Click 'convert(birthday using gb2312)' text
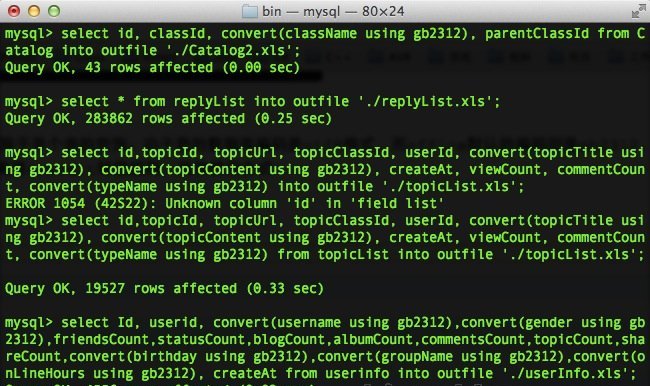 [x=189, y=357]
